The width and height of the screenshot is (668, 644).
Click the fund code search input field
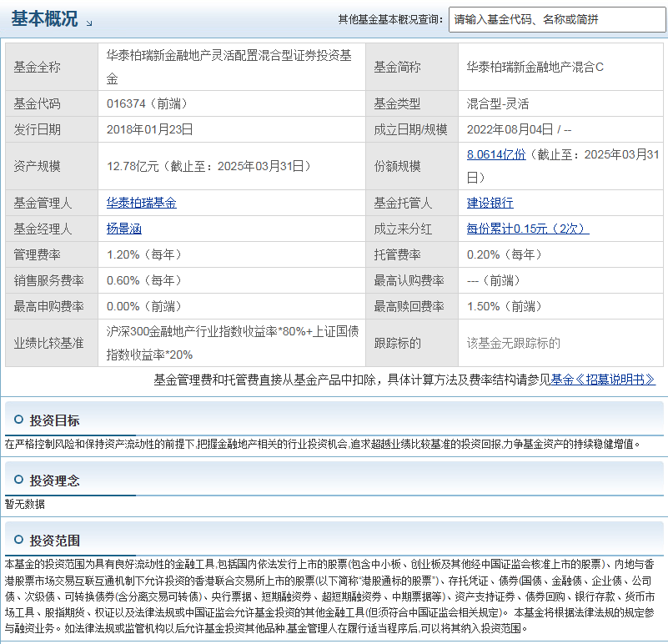pos(557,20)
